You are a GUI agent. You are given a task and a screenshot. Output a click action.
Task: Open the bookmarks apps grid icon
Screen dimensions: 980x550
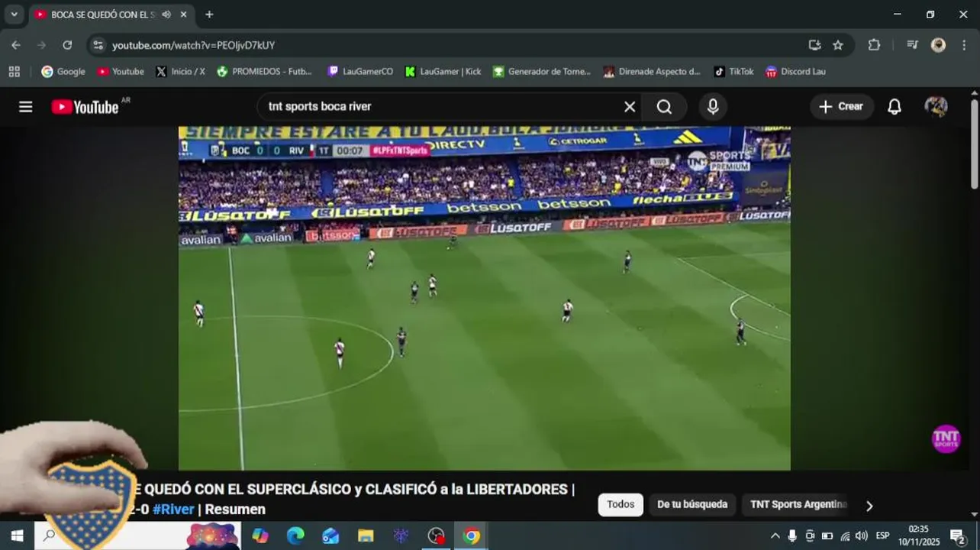click(14, 72)
